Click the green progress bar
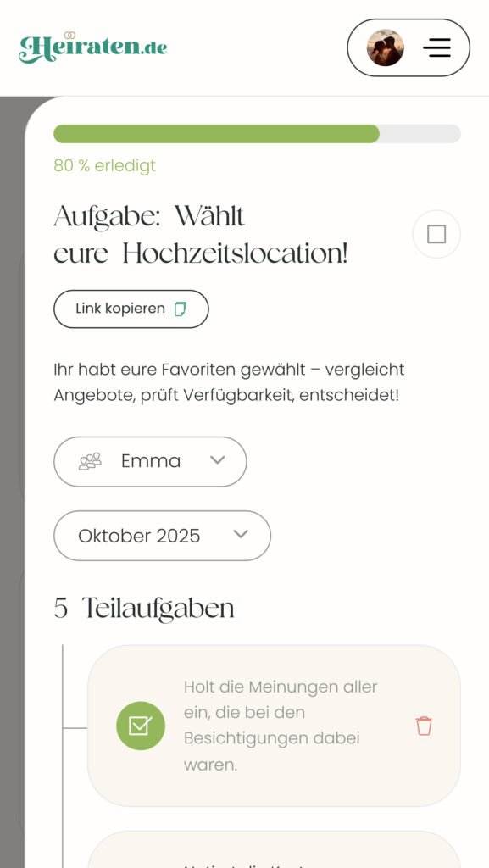Screen dimensions: 489x868 [x=216, y=134]
